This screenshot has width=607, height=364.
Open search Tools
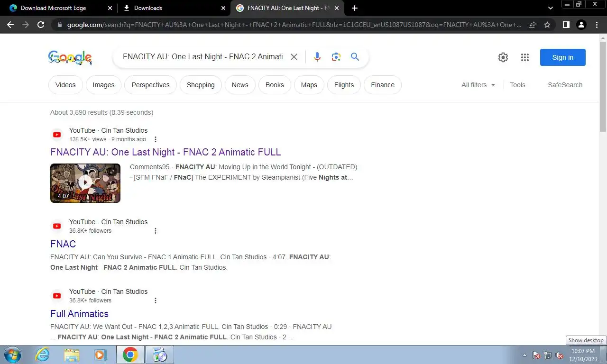517,85
